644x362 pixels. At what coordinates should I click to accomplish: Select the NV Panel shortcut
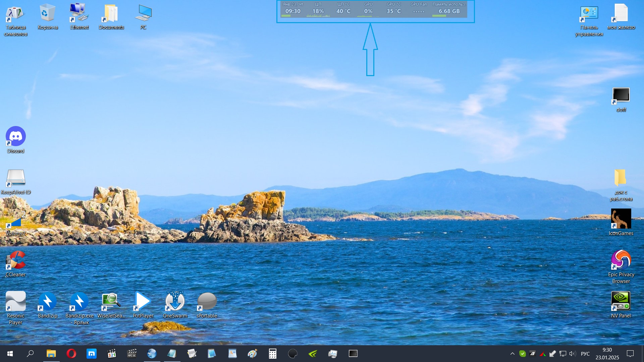coord(621,301)
